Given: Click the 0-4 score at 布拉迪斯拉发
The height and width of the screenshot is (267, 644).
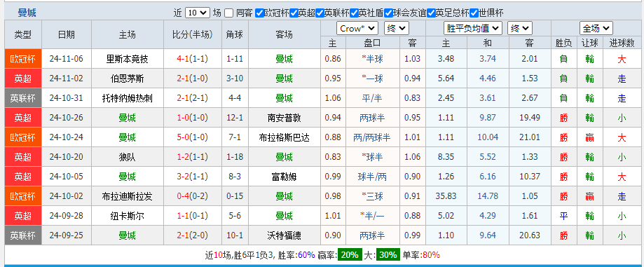Looking at the screenshot, I should click(182, 196).
